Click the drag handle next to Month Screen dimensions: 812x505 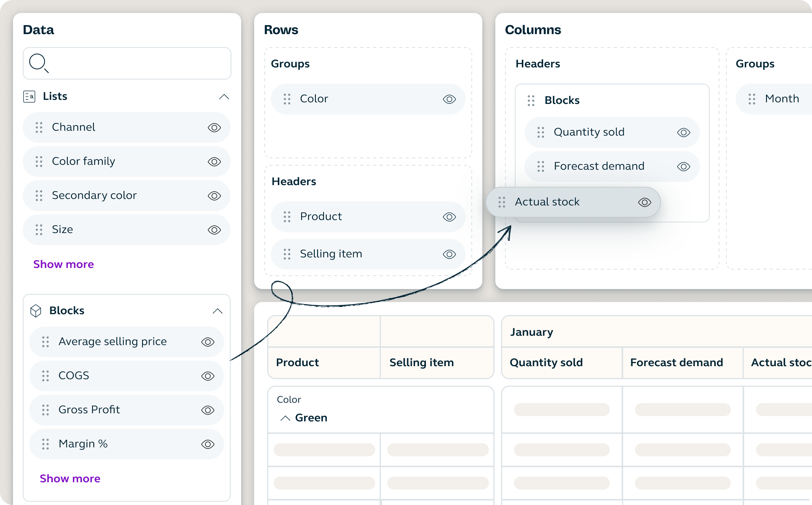(x=752, y=99)
